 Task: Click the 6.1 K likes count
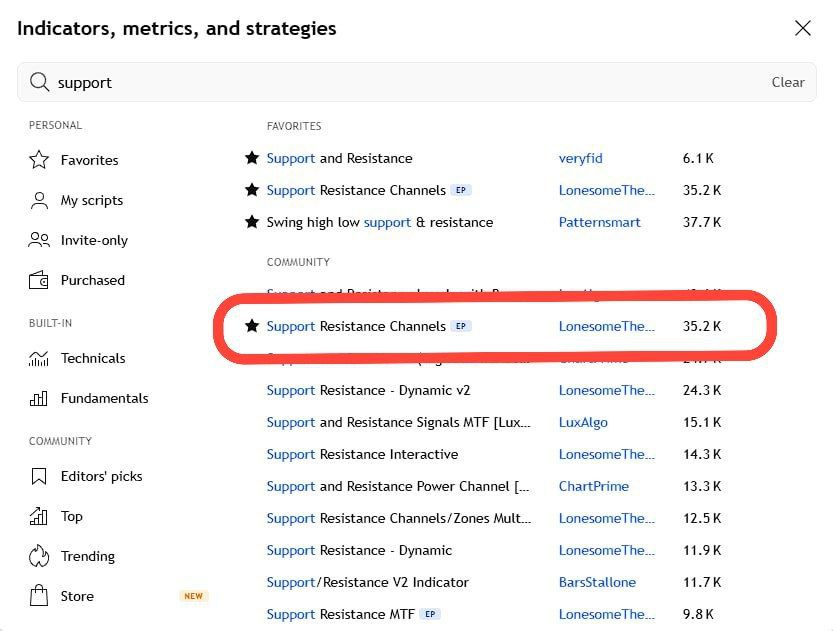point(698,158)
